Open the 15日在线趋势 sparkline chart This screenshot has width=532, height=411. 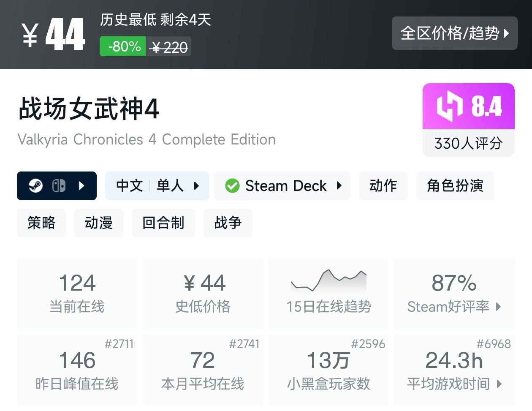click(328, 281)
